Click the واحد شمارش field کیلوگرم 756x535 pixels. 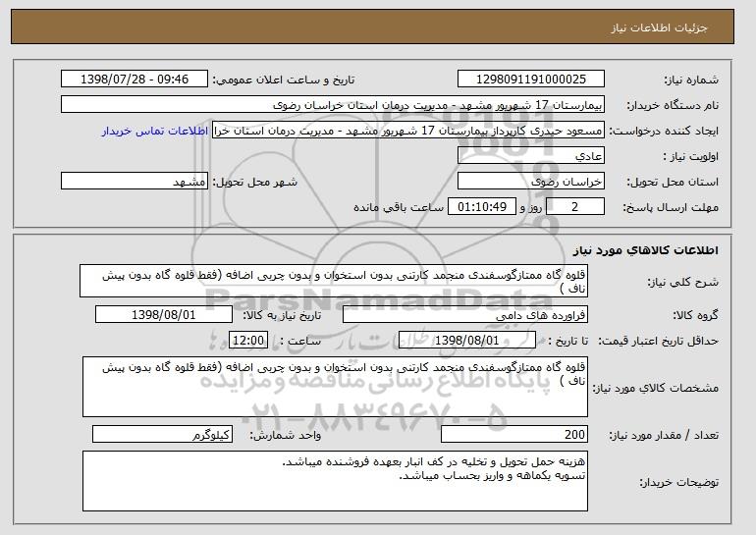tap(162, 434)
